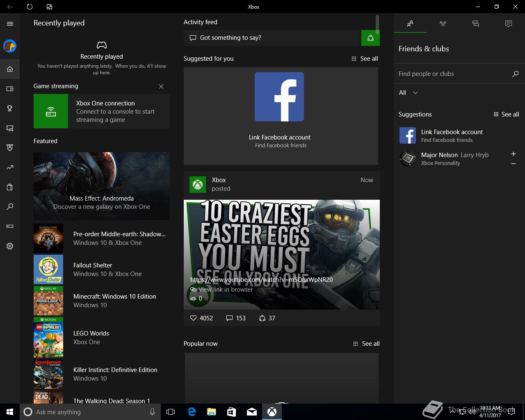The height and width of the screenshot is (420, 525).
Task: Open the Xbox poster avatar icon
Action: [198, 184]
